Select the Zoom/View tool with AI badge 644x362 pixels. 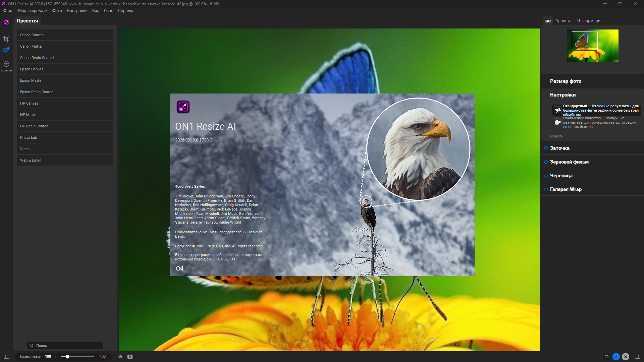6,50
